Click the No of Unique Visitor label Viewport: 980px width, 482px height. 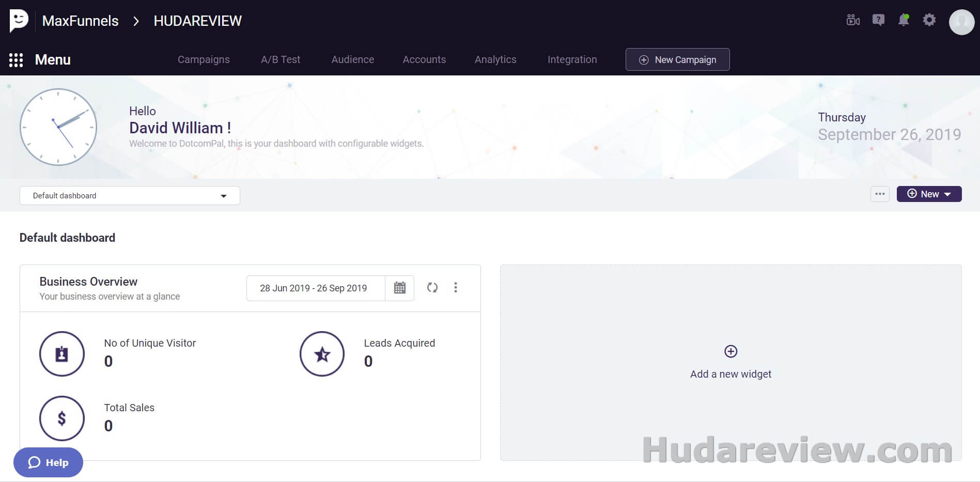pos(150,343)
